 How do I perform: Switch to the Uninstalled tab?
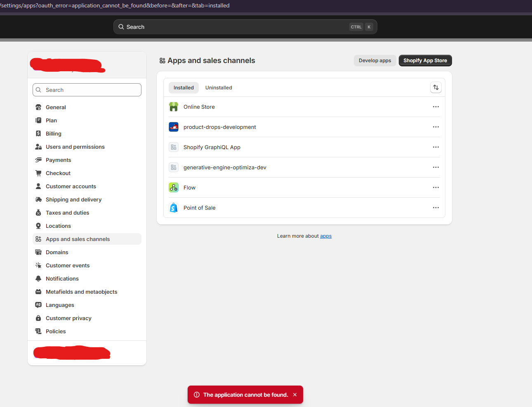[x=219, y=88]
